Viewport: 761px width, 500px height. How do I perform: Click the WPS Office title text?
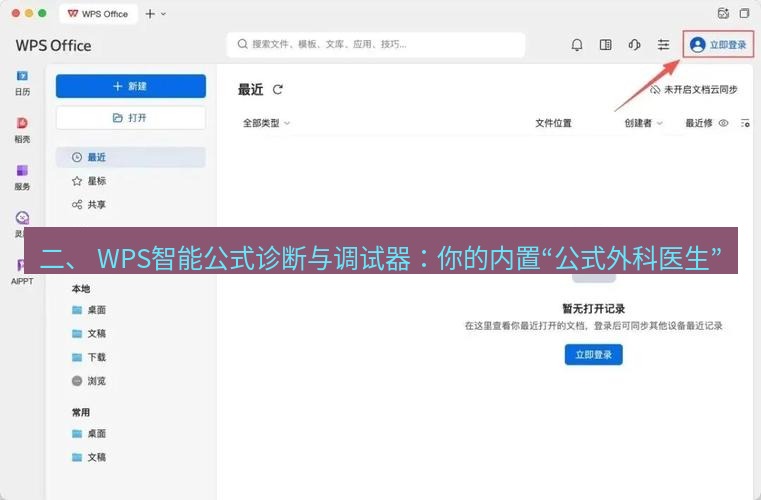point(53,46)
